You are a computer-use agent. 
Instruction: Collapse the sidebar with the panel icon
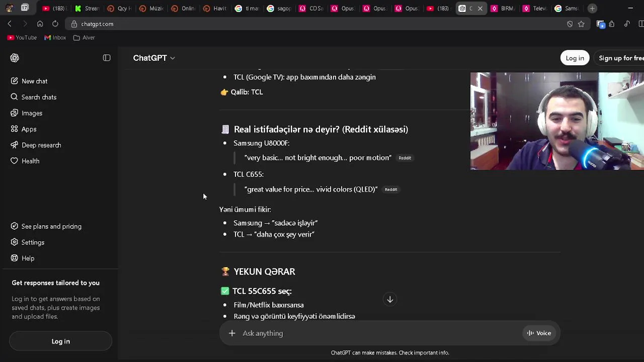(x=107, y=58)
